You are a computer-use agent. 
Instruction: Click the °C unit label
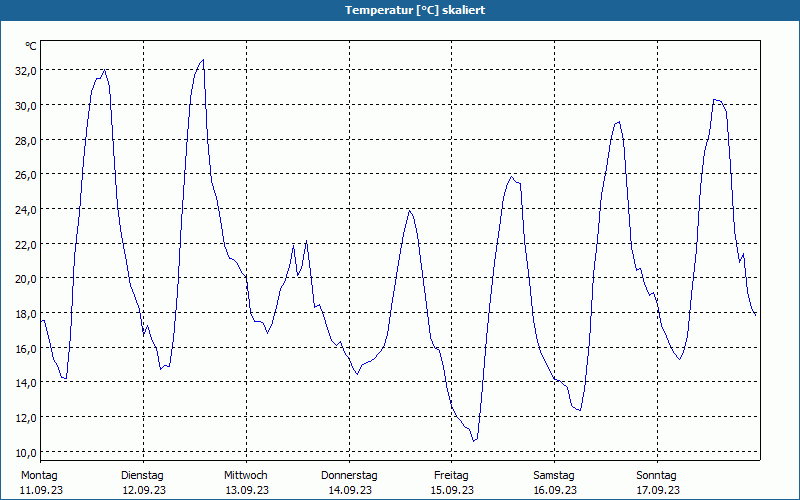coord(31,46)
